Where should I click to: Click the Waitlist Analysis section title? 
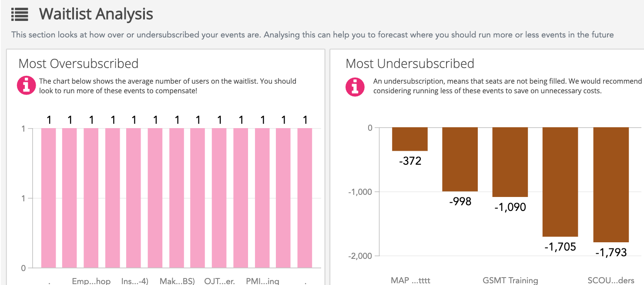pos(96,14)
